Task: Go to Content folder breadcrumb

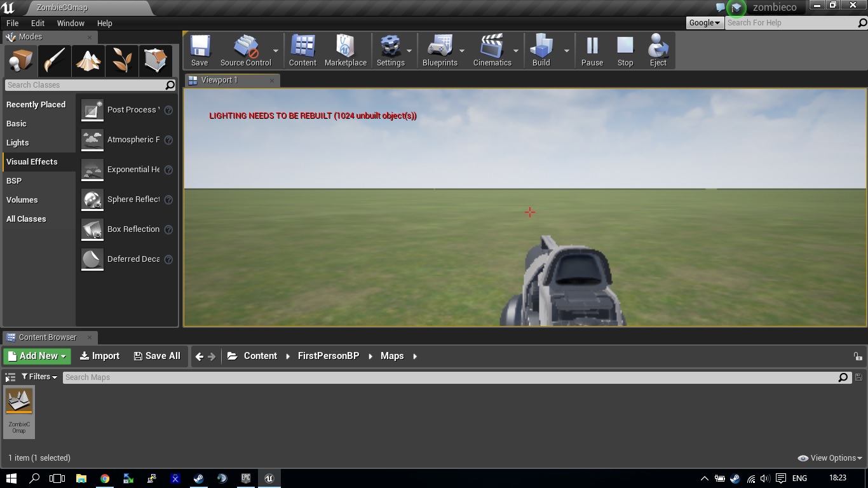Action: click(261, 356)
